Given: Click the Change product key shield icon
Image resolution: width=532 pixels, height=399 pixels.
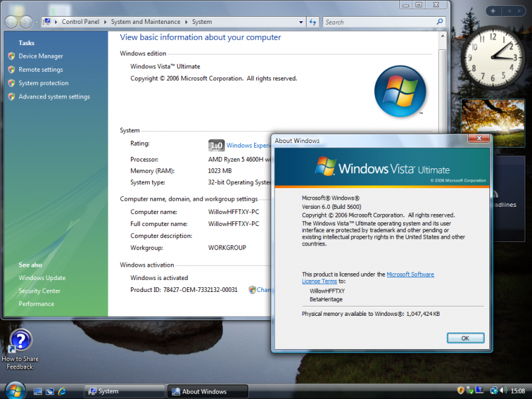Looking at the screenshot, I should [252, 290].
